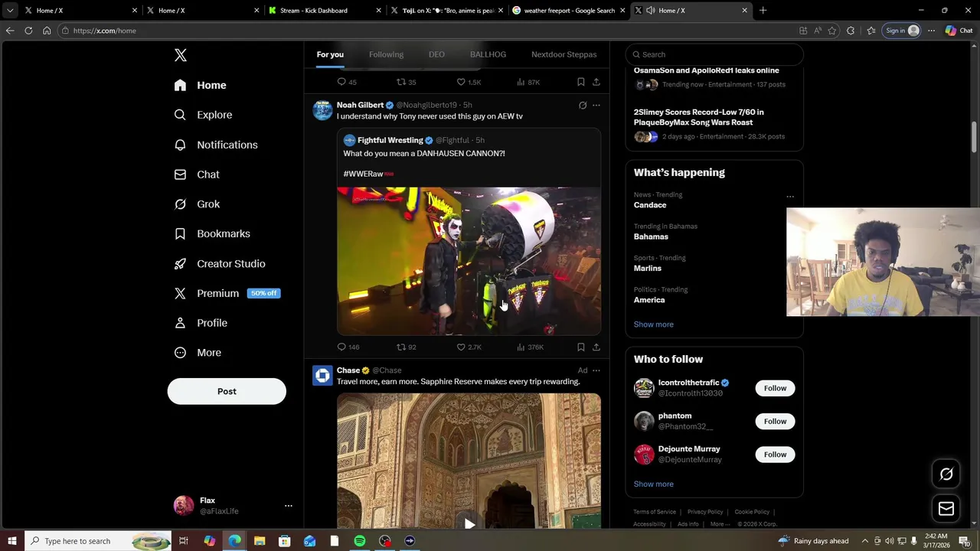Share the Noah Gilbert post

pyautogui.click(x=596, y=347)
